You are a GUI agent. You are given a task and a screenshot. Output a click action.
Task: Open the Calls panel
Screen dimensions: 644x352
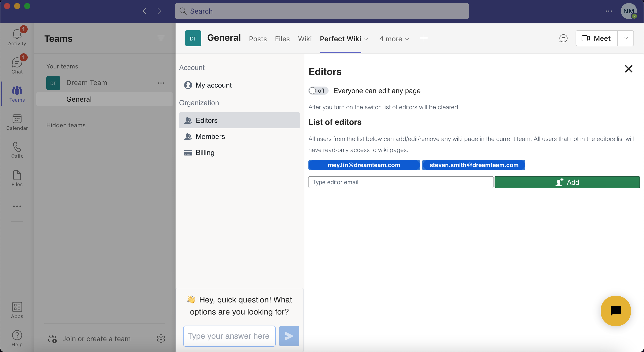[17, 150]
